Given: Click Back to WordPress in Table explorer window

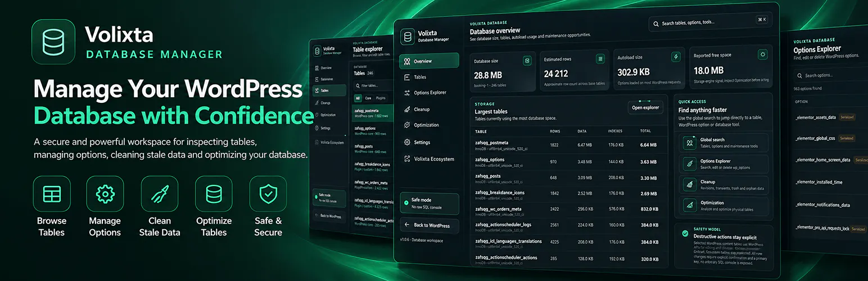Looking at the screenshot, I should 329,216.
